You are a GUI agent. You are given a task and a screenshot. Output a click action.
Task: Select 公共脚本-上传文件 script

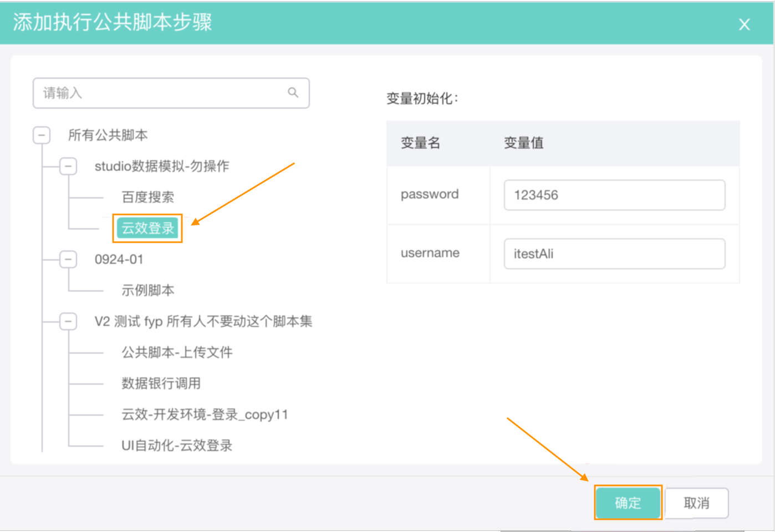(177, 352)
